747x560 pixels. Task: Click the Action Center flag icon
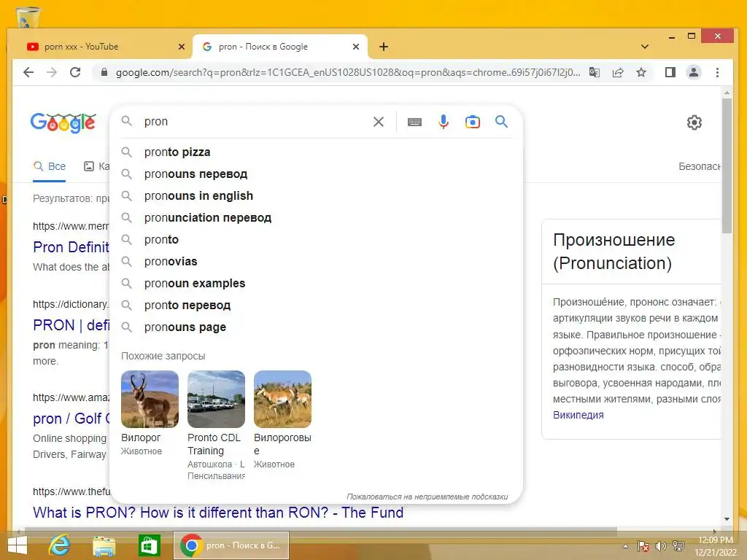[643, 546]
